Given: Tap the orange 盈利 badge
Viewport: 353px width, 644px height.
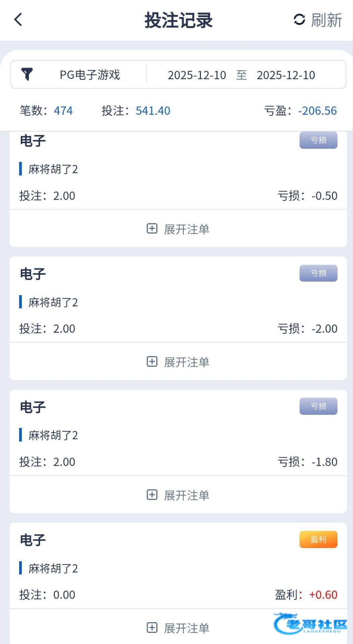Looking at the screenshot, I should pos(318,539).
